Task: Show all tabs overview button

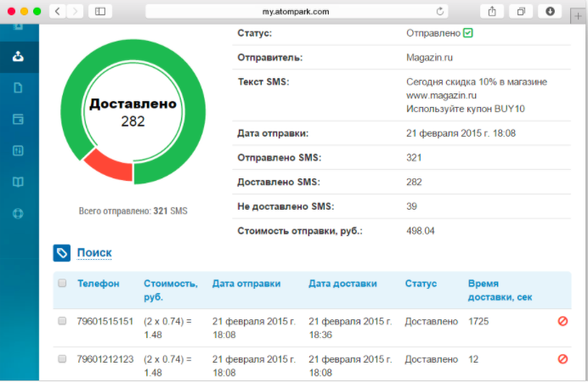Action: (521, 11)
